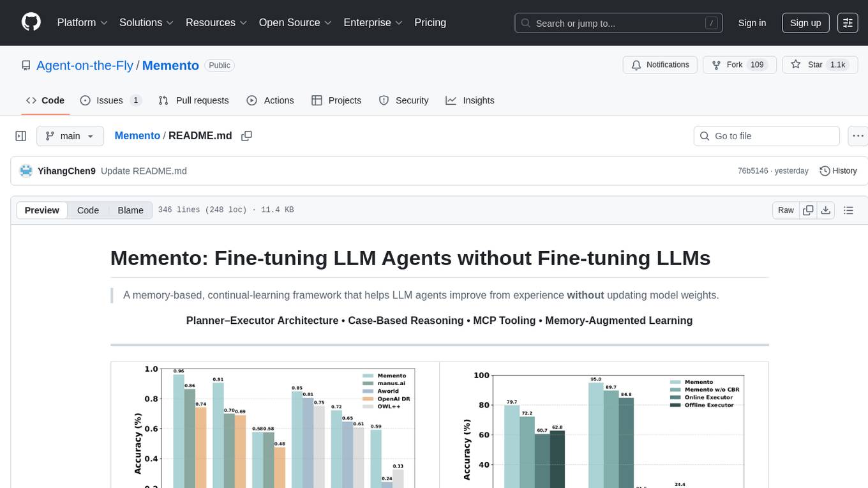Click the Sign up button
868x488 pixels.
pos(805,23)
